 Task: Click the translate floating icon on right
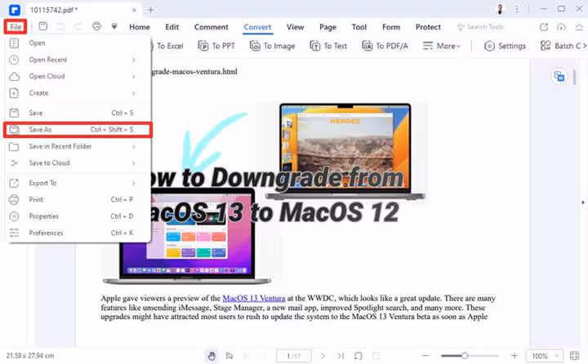pyautogui.click(x=559, y=77)
